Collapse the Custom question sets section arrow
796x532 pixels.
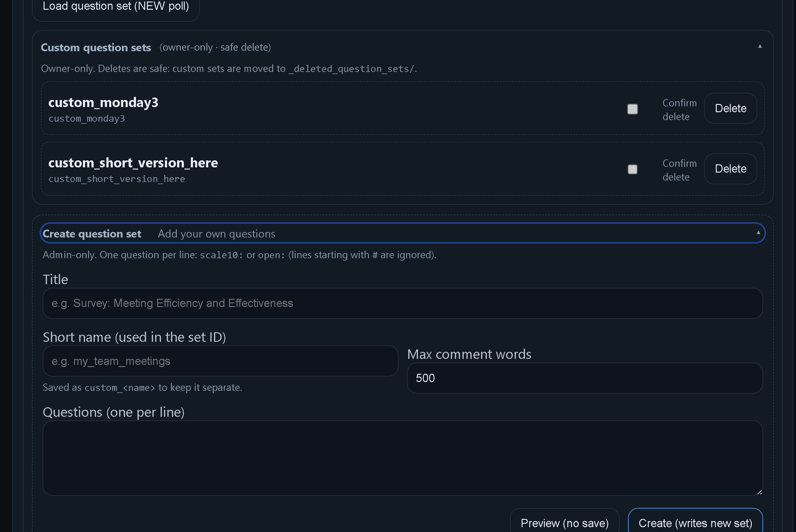(760, 46)
